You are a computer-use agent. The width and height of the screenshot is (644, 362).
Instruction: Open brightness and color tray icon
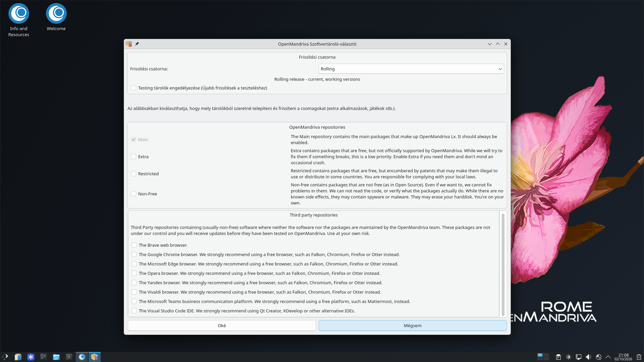569,357
